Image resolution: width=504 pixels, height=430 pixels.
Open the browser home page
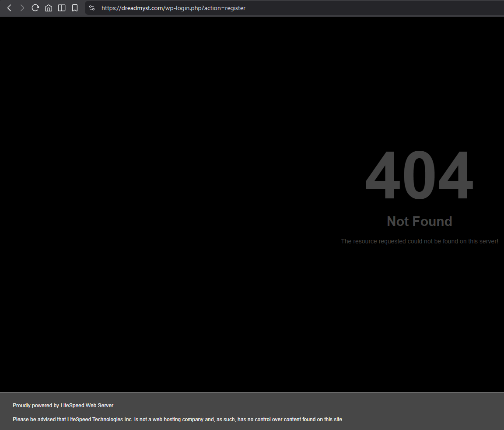pos(49,8)
